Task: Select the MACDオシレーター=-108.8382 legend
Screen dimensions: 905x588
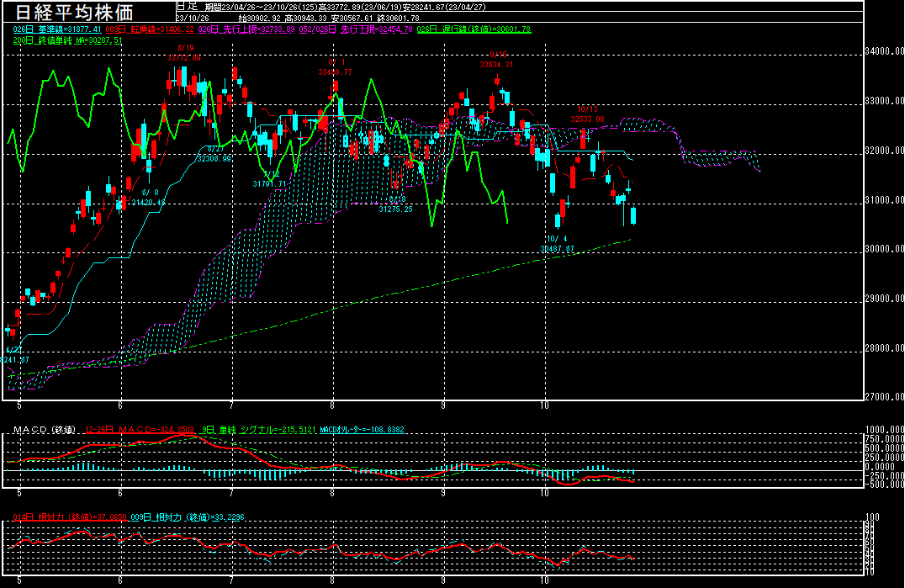Action: click(x=362, y=430)
